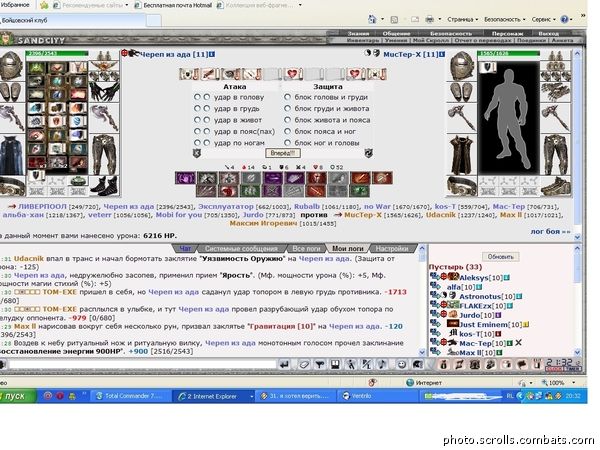Open the Инвентарь submenu item
Image resolution: width=600 pixels, height=450 pixels.
pyautogui.click(x=363, y=40)
